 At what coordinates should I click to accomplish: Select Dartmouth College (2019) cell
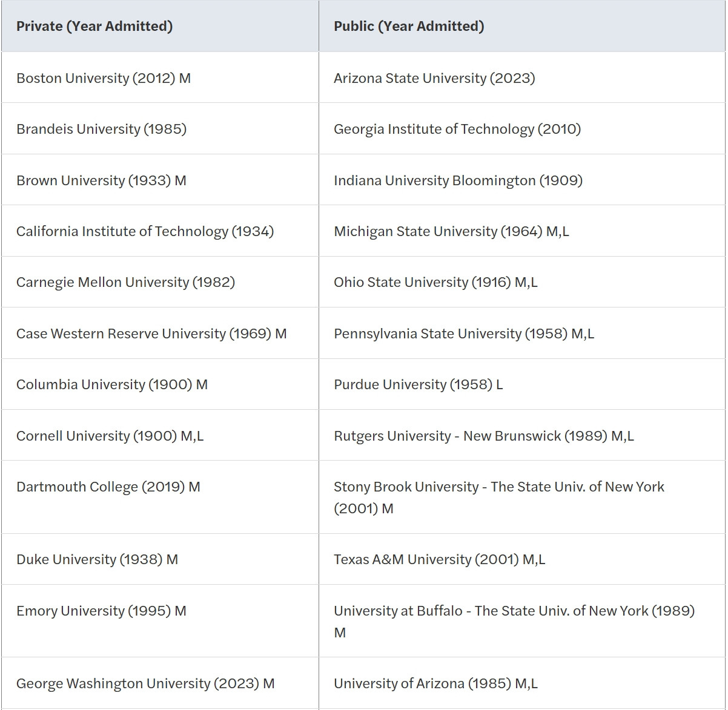point(160,497)
